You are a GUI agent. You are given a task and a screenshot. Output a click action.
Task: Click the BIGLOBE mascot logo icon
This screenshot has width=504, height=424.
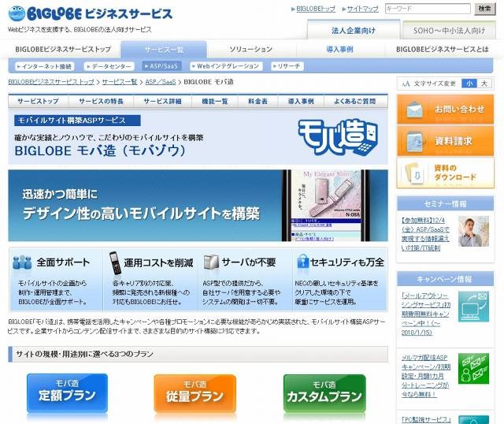(17, 13)
